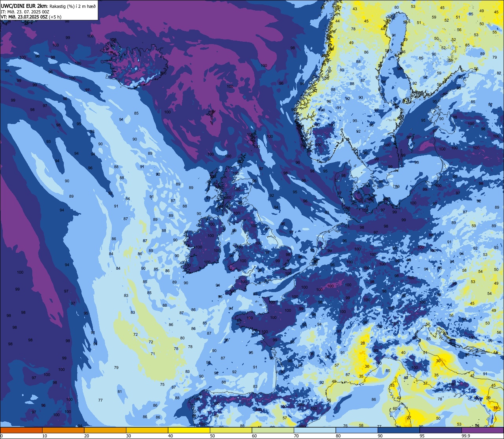Click the 'IT: Mið. 23. 07. 2025 00Z' line
Image resolution: width=504 pixels, height=439 pixels.
[25, 11]
